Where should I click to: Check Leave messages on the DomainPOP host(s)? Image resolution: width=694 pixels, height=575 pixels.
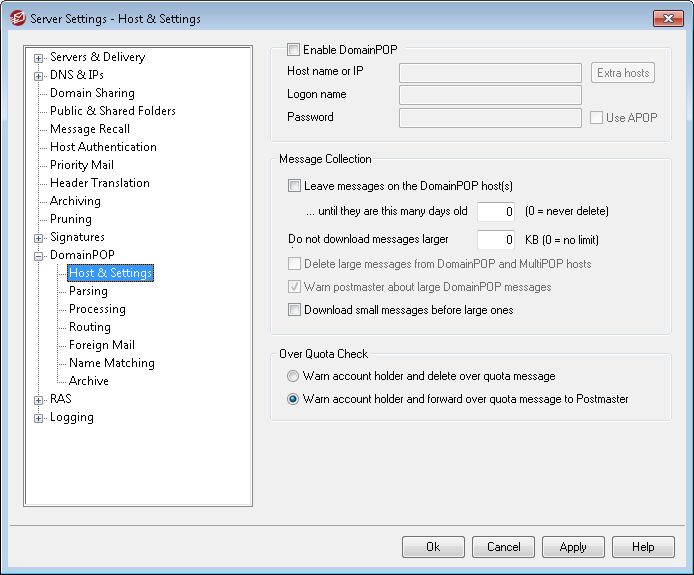coord(294,185)
